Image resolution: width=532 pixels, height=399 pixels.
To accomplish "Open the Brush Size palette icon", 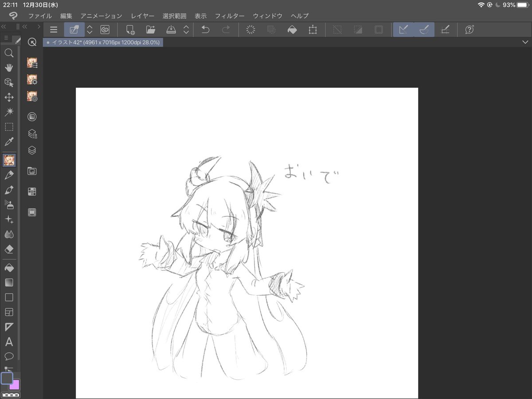I will (32, 96).
